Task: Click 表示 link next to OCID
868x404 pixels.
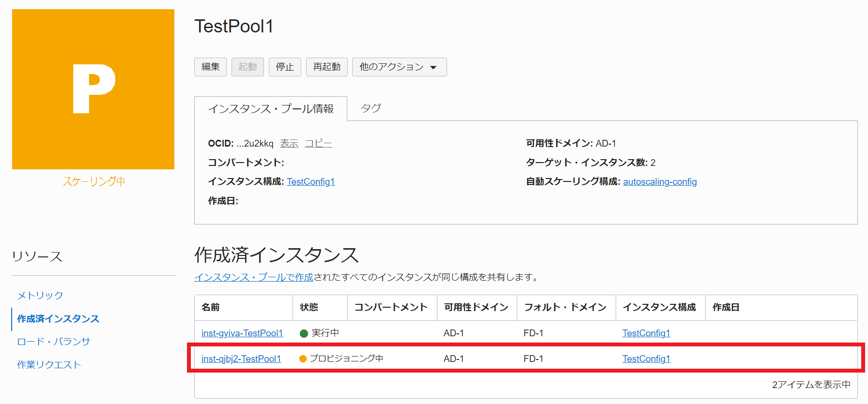Action: pyautogui.click(x=289, y=144)
